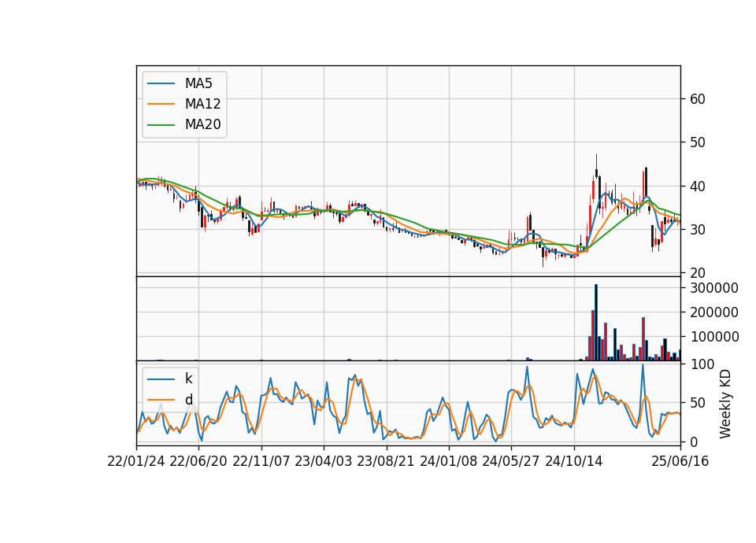Click the price axis value 30
The image size is (756, 543).
click(698, 230)
